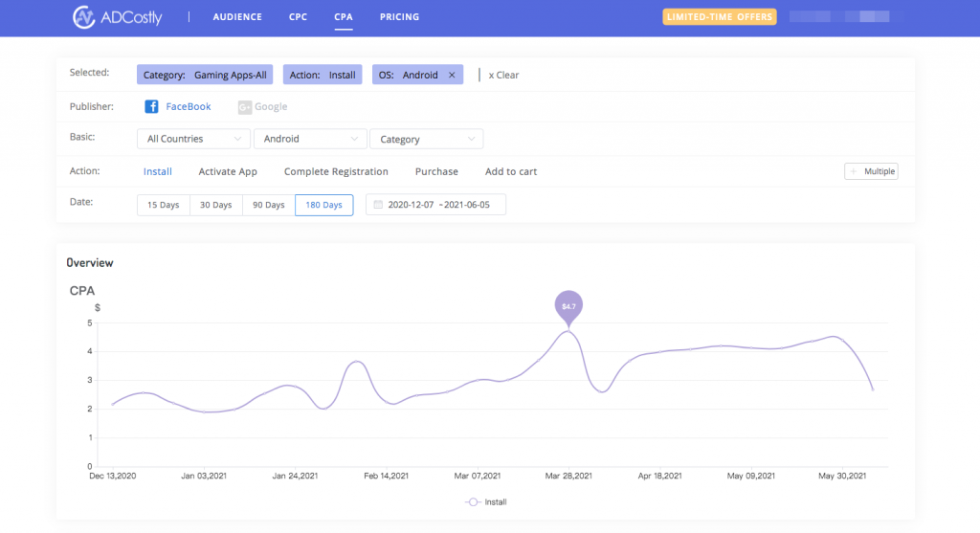Image resolution: width=980 pixels, height=533 pixels.
Task: Remove the OS Android filter tag
Action: pos(452,75)
